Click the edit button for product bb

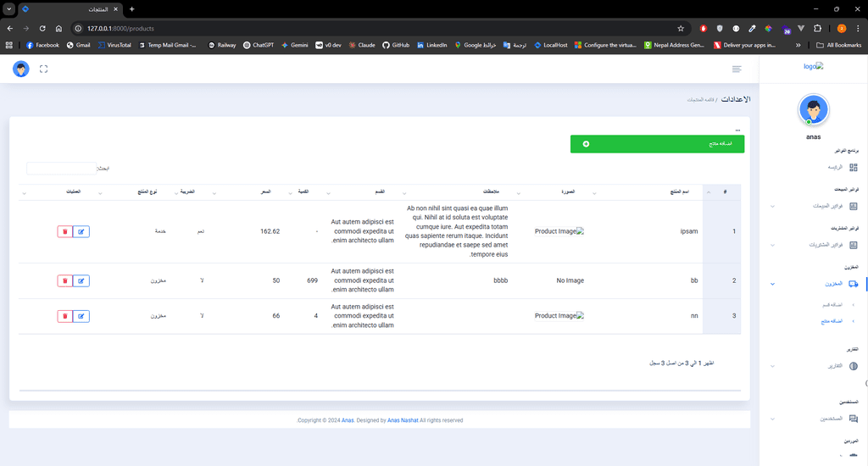tap(81, 280)
